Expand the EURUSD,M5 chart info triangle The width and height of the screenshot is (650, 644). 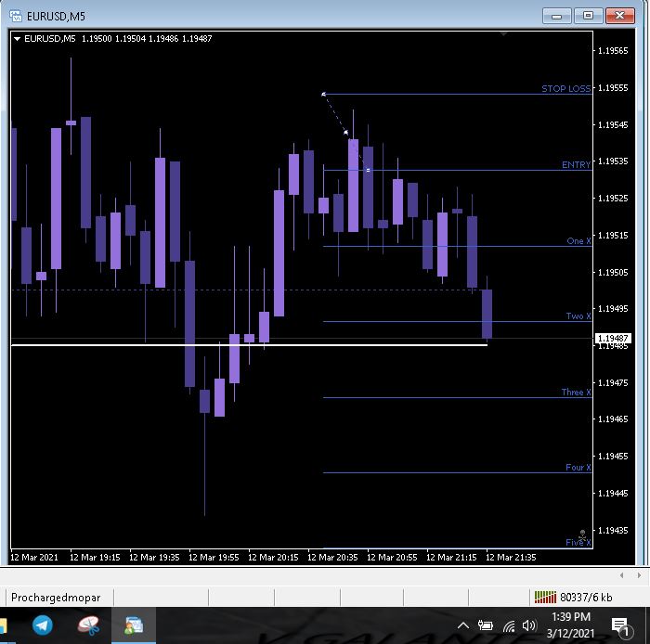[17, 39]
